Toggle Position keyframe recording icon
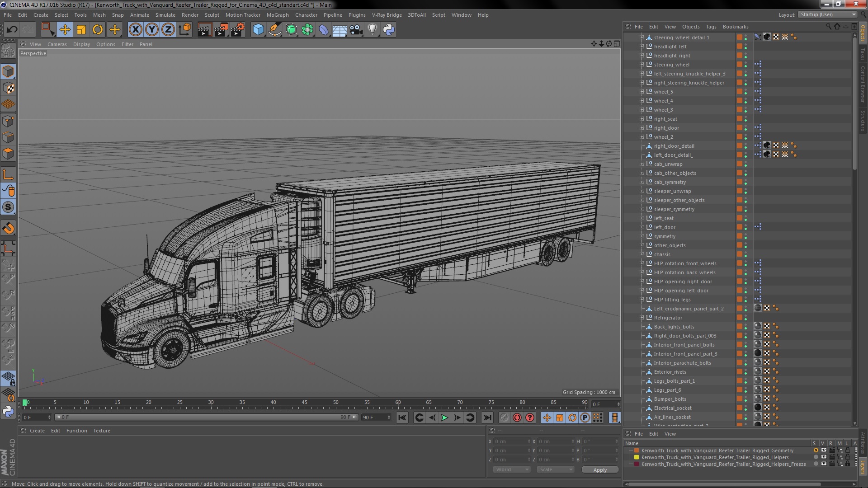Image resolution: width=868 pixels, height=488 pixels. click(547, 418)
